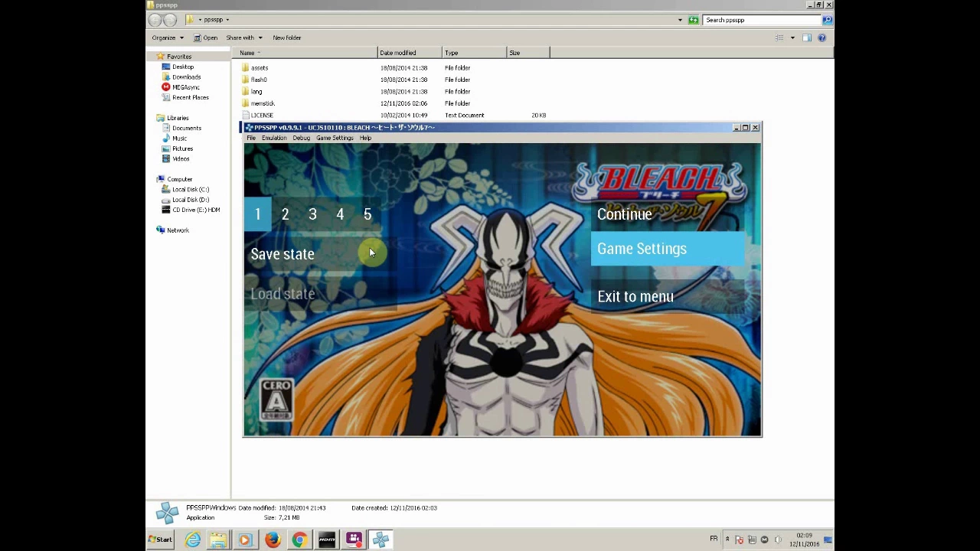Launch Google Chrome from the taskbar
The height and width of the screenshot is (551, 980).
tap(299, 540)
